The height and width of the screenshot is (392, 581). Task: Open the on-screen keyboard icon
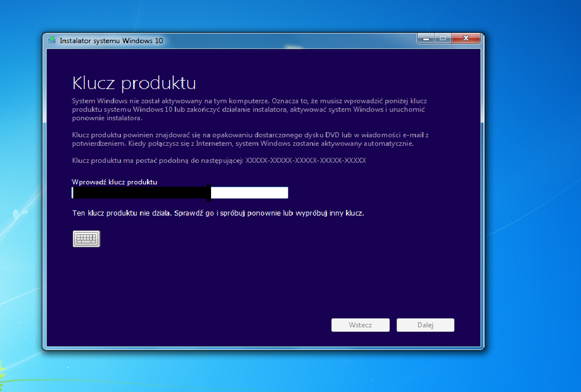(x=86, y=239)
